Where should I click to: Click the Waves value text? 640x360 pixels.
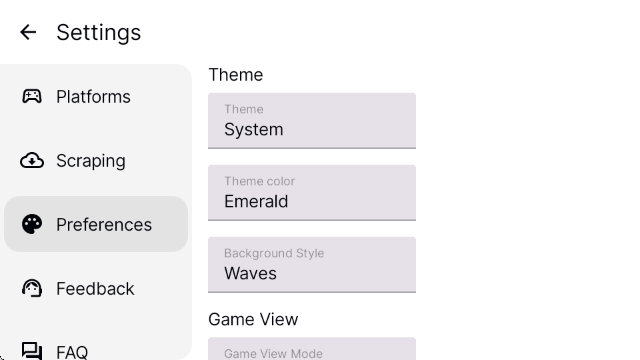[250, 273]
